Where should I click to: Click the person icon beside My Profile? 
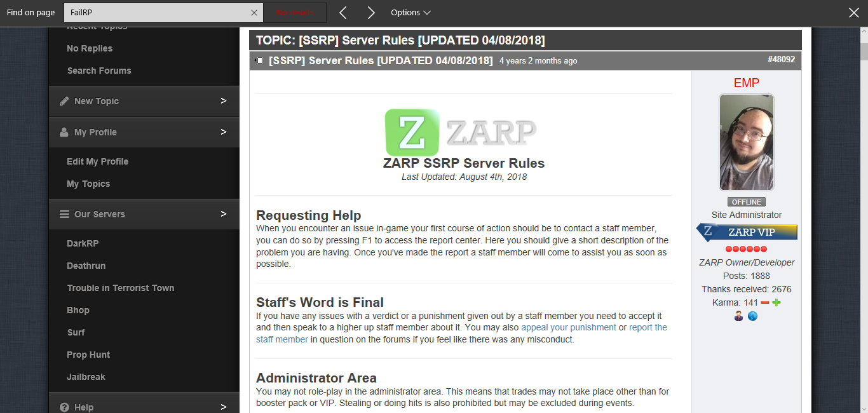coord(64,132)
